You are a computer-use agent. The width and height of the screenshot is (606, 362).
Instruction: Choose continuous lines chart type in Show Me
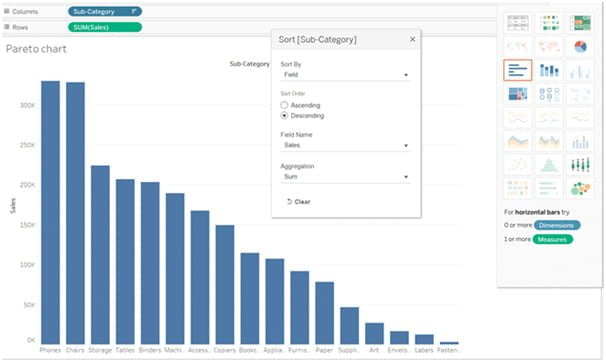coord(518,117)
